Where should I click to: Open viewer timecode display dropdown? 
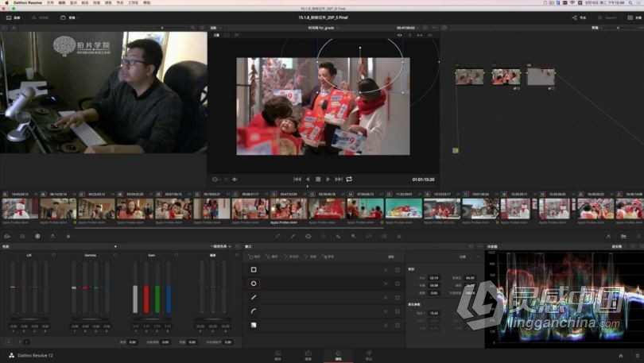click(x=405, y=28)
